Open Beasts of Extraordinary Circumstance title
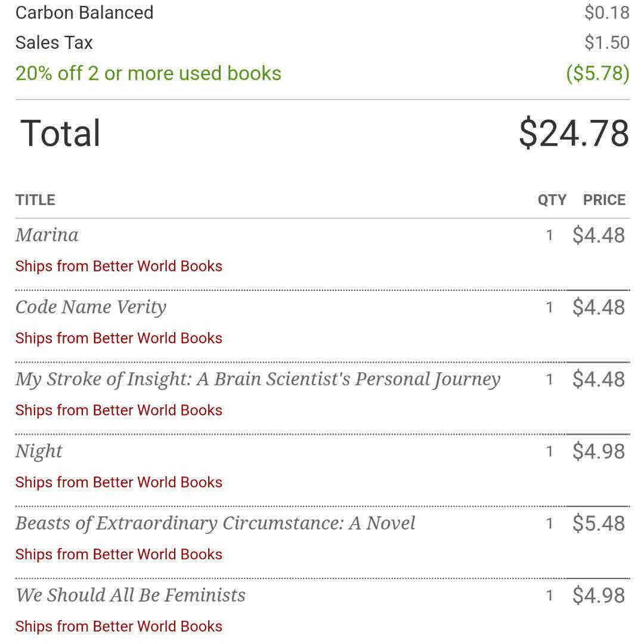The height and width of the screenshot is (644, 644). point(215,524)
